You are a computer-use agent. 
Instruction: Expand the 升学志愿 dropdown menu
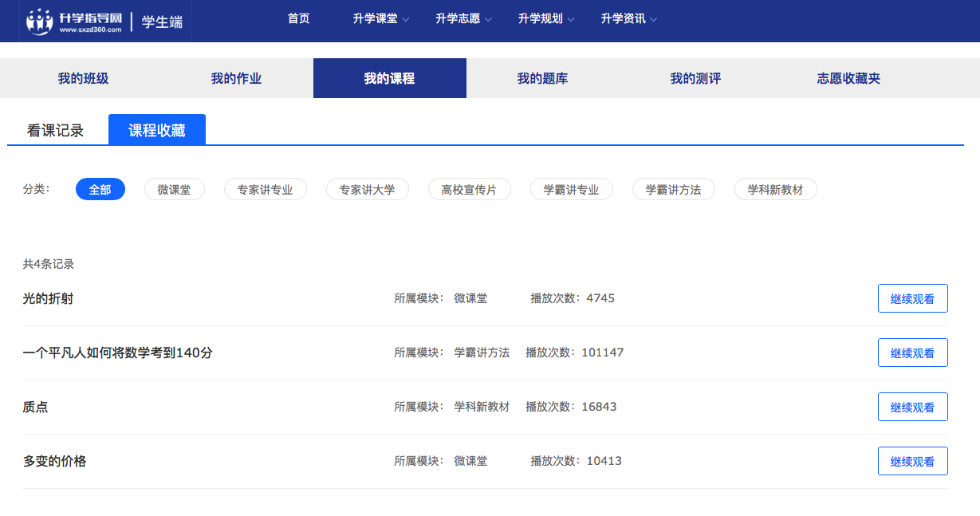463,19
